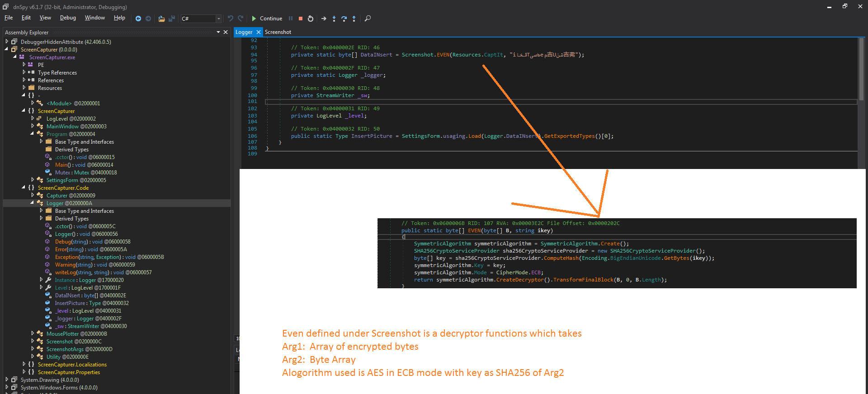Click the Open file folder icon

click(x=161, y=19)
